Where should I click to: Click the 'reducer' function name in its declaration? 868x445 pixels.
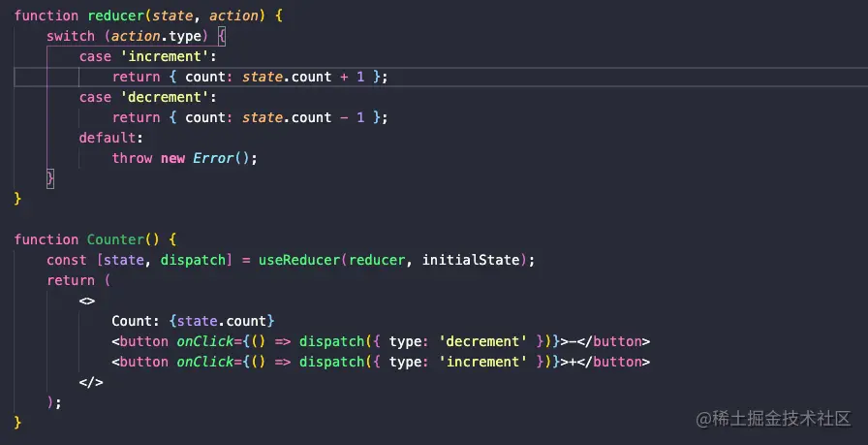coord(116,16)
